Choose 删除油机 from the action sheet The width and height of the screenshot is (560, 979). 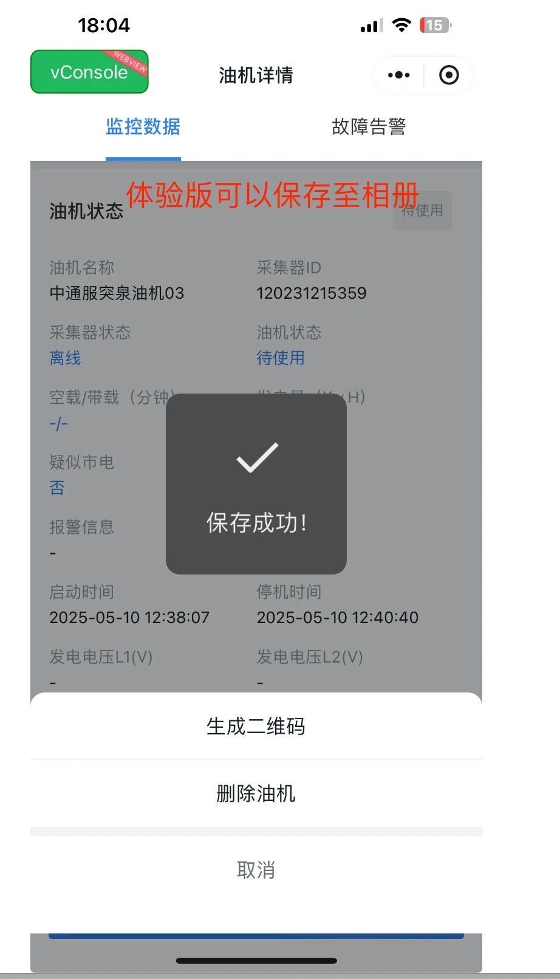(256, 793)
